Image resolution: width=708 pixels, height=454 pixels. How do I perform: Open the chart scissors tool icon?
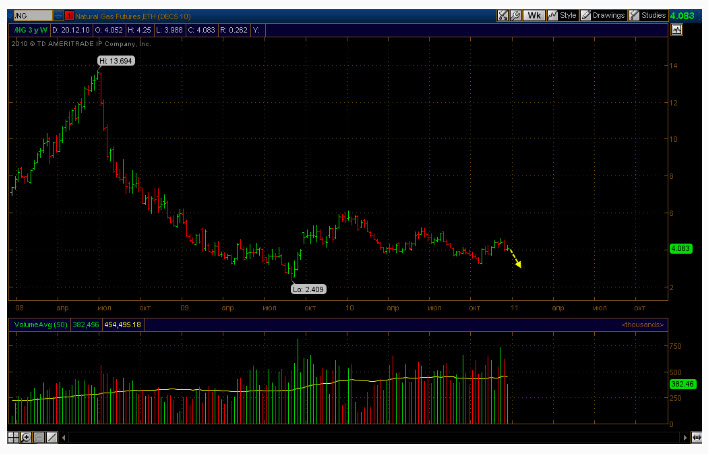(503, 15)
